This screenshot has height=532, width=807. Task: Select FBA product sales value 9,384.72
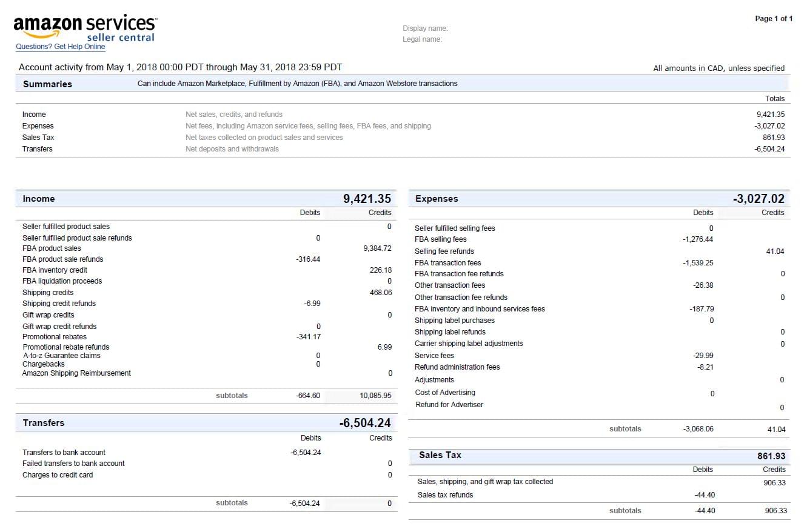click(377, 248)
